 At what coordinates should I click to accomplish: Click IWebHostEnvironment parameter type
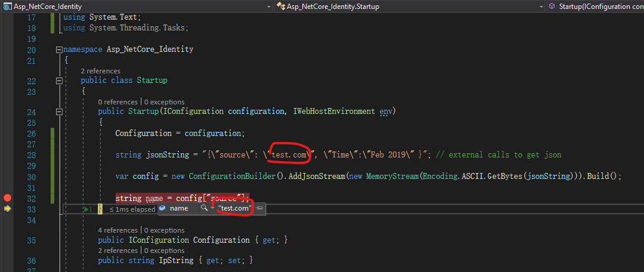coord(334,112)
